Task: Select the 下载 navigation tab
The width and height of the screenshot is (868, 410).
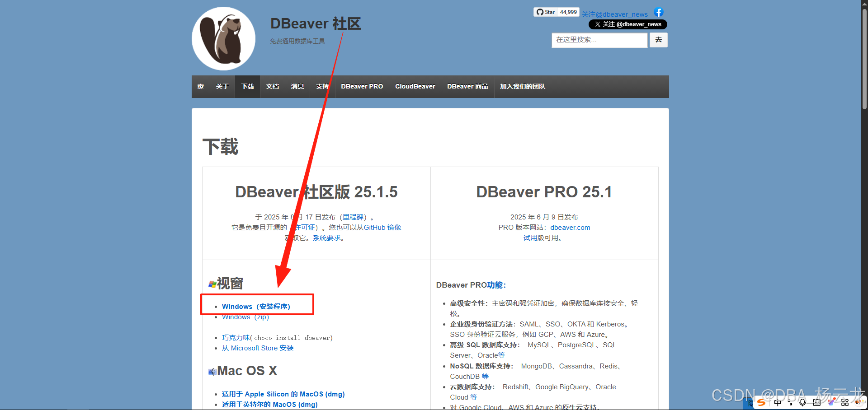Action: click(247, 86)
